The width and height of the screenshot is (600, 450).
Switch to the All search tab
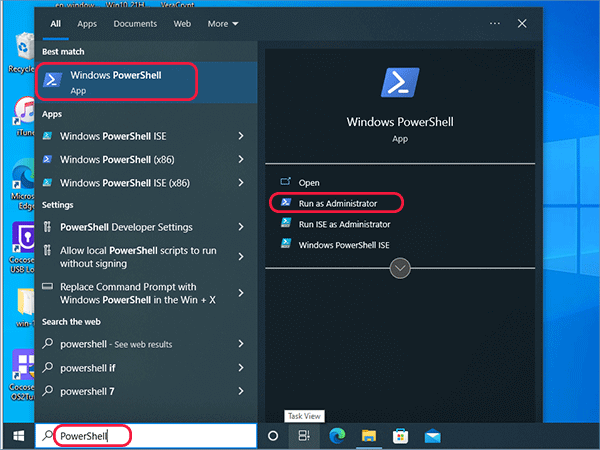click(55, 24)
